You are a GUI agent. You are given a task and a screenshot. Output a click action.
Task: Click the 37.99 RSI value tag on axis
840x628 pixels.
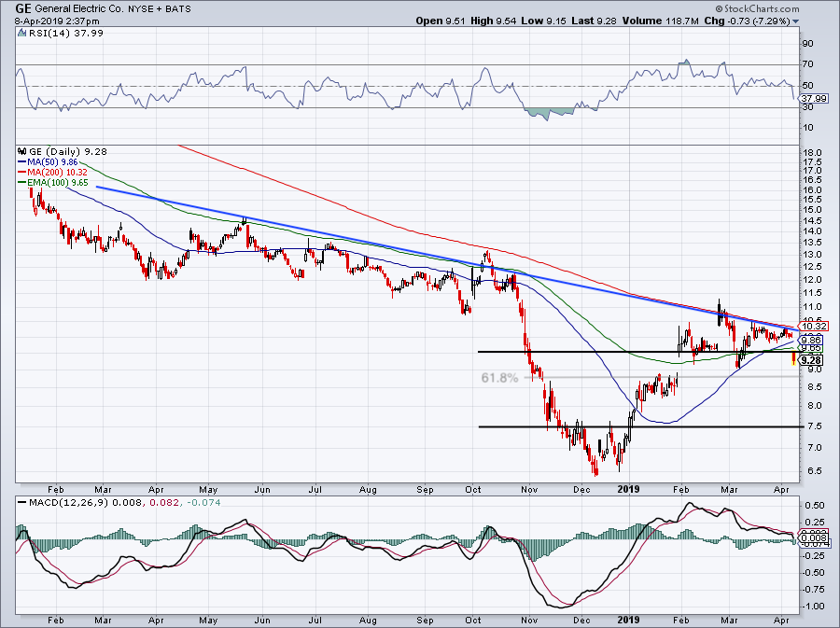click(x=814, y=99)
